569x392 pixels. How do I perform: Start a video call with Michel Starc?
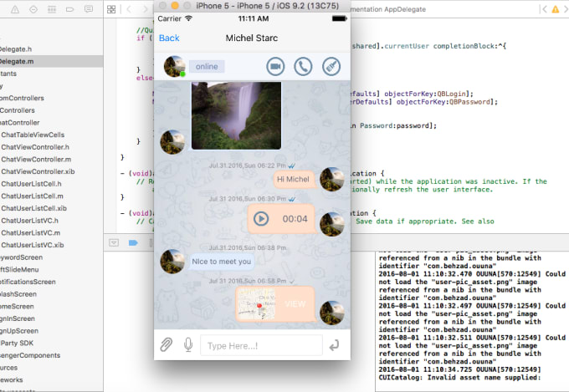[275, 67]
